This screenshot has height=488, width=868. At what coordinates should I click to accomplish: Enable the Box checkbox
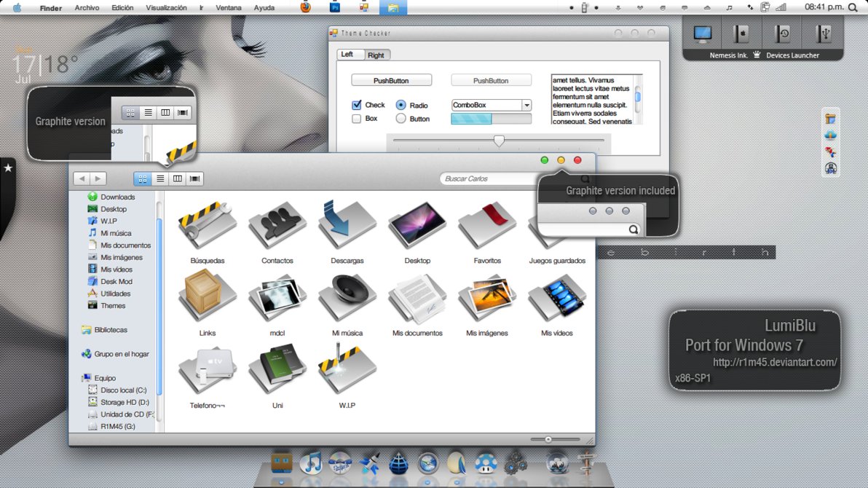pyautogui.click(x=357, y=119)
